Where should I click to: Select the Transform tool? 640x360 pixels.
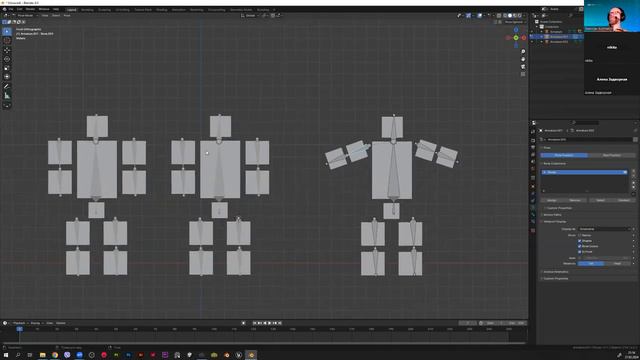point(7,77)
